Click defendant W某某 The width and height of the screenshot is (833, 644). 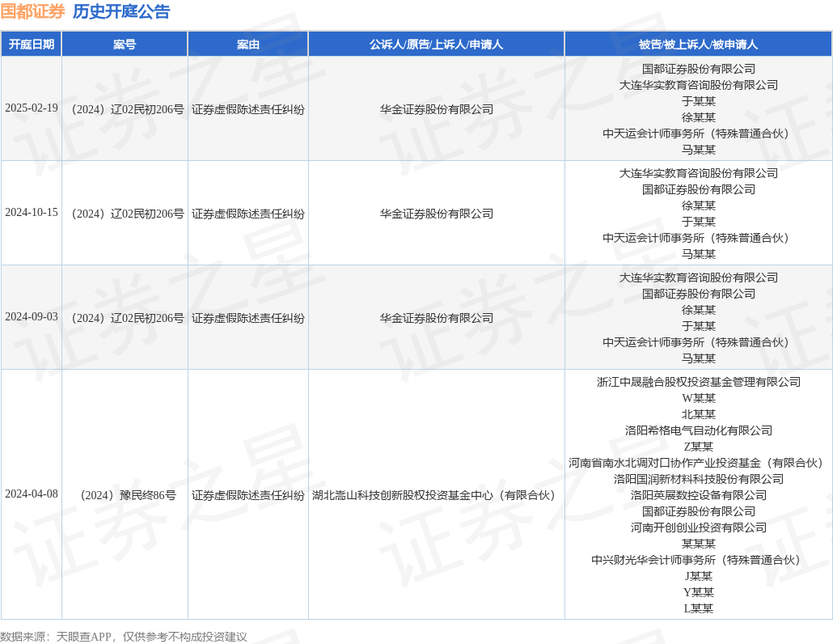[699, 398]
